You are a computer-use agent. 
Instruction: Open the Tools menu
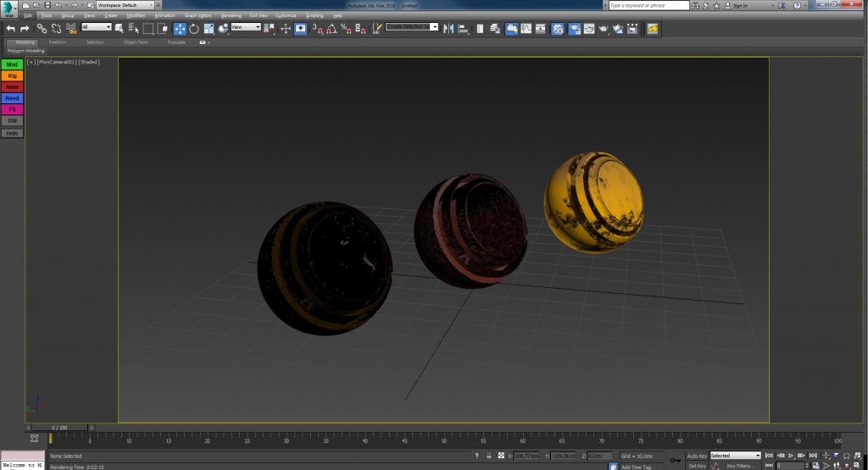pos(47,15)
